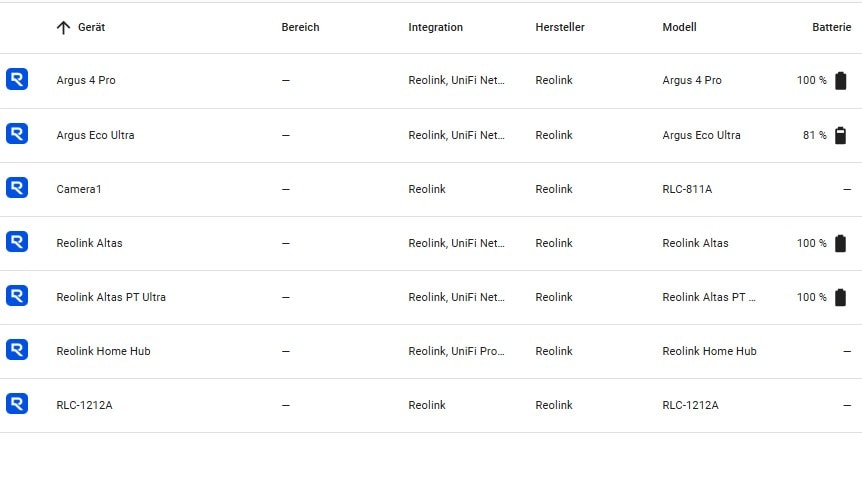Click the full battery icon for Argus 4 Pro
This screenshot has height=482, width=862.
840,81
